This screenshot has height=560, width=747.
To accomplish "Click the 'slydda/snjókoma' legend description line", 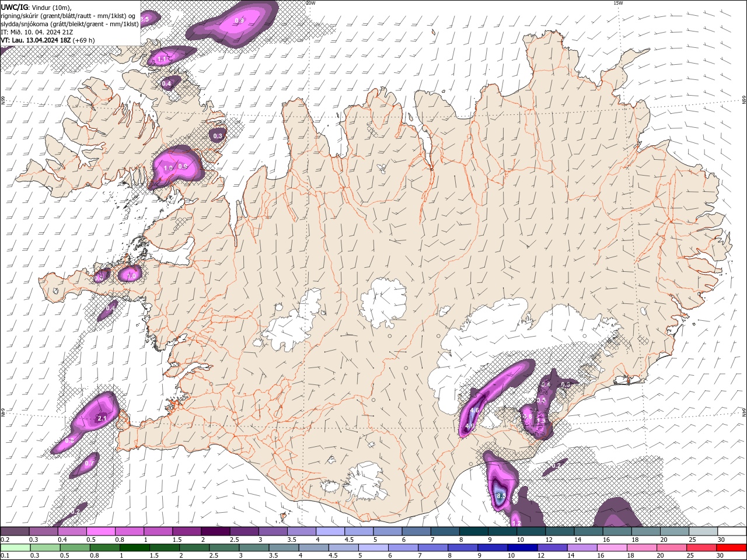I will 69,24.
